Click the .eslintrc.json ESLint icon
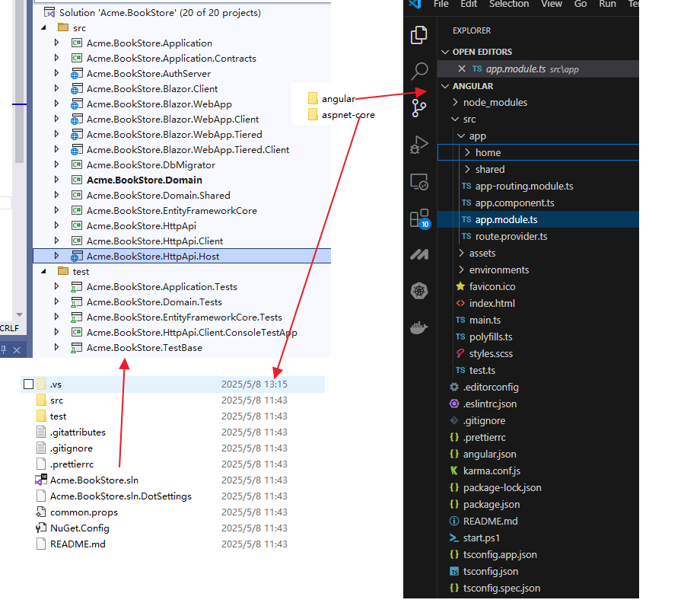 click(454, 404)
